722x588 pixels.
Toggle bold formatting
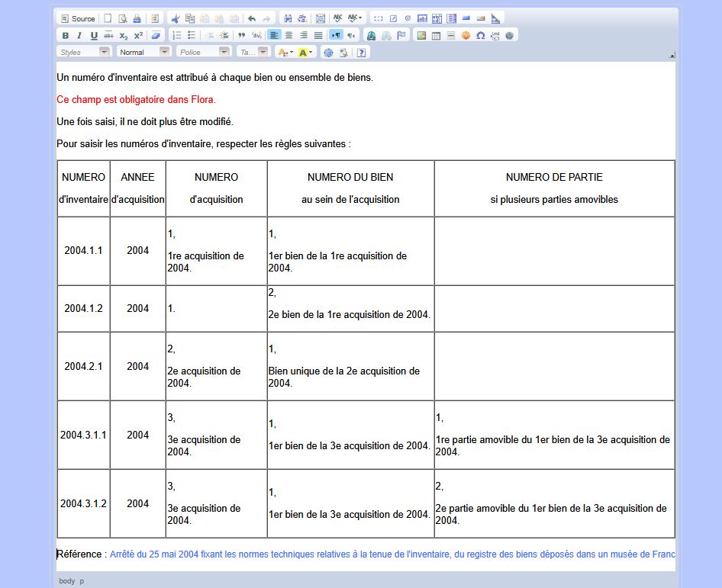(x=65, y=35)
